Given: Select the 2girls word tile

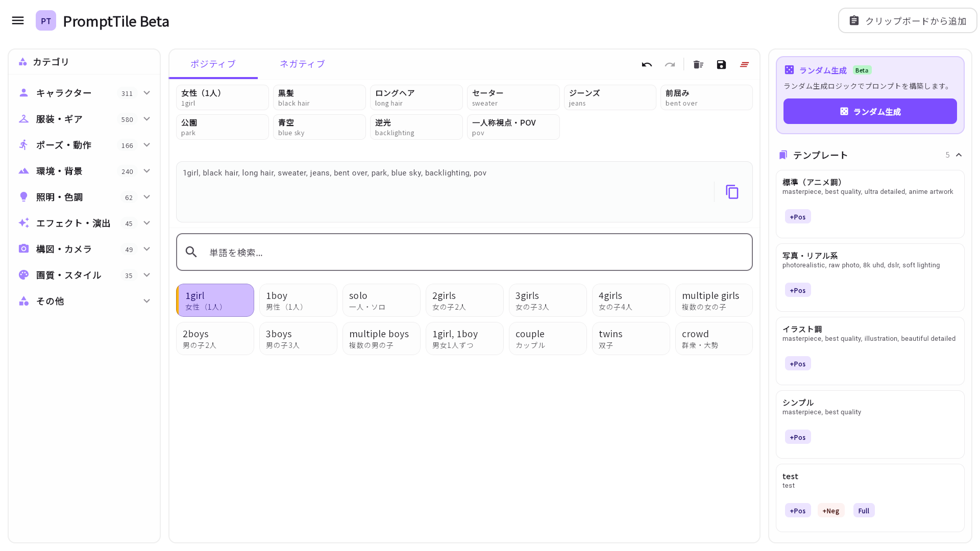Looking at the screenshot, I should (x=464, y=300).
